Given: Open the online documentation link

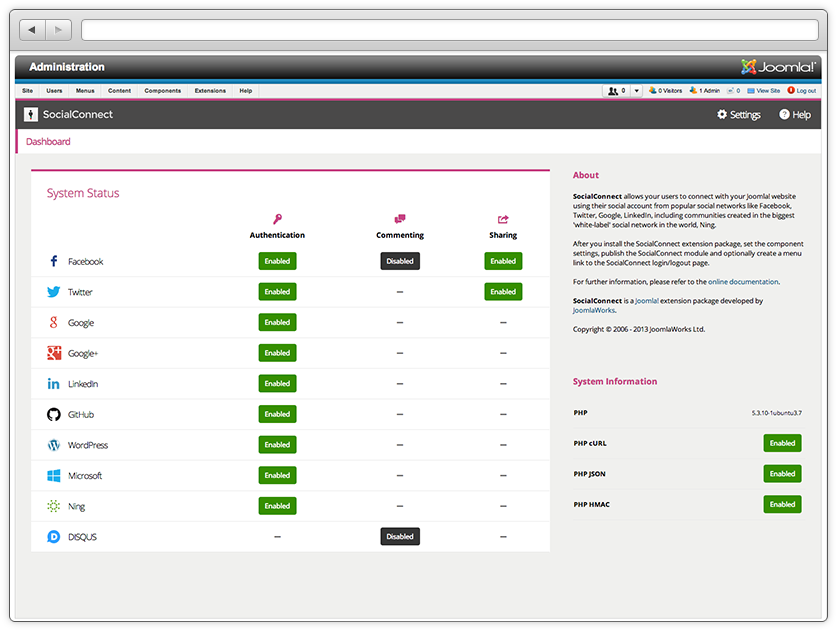Looking at the screenshot, I should (743, 282).
